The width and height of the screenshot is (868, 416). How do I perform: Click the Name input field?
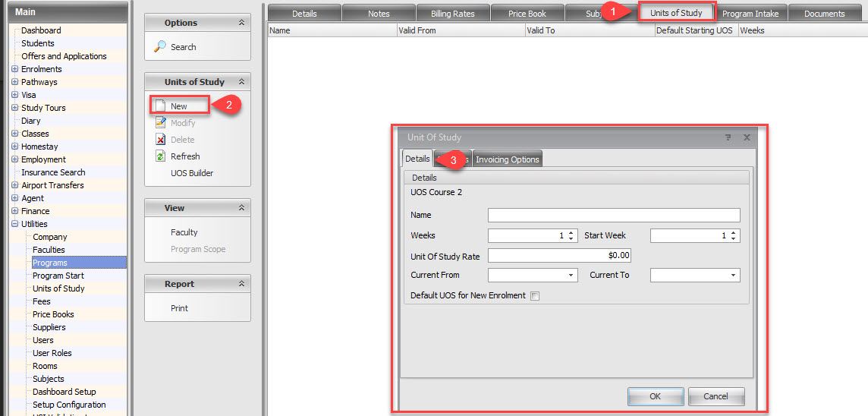click(613, 216)
